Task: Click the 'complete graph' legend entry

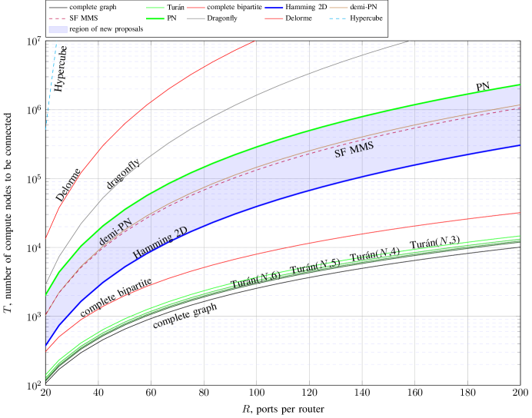Action: click(83, 7)
